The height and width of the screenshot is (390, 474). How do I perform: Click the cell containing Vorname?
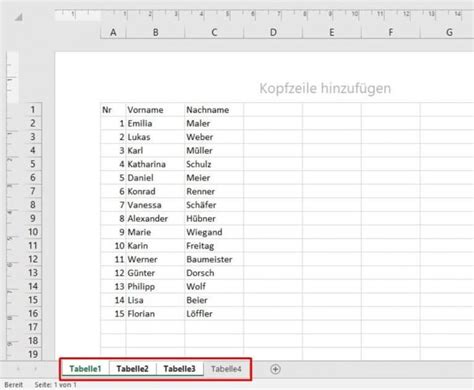tap(155, 110)
